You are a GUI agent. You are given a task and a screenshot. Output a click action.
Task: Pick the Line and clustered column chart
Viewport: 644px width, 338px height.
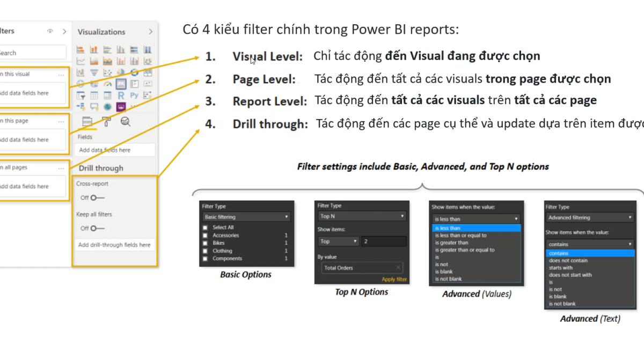tap(134, 61)
